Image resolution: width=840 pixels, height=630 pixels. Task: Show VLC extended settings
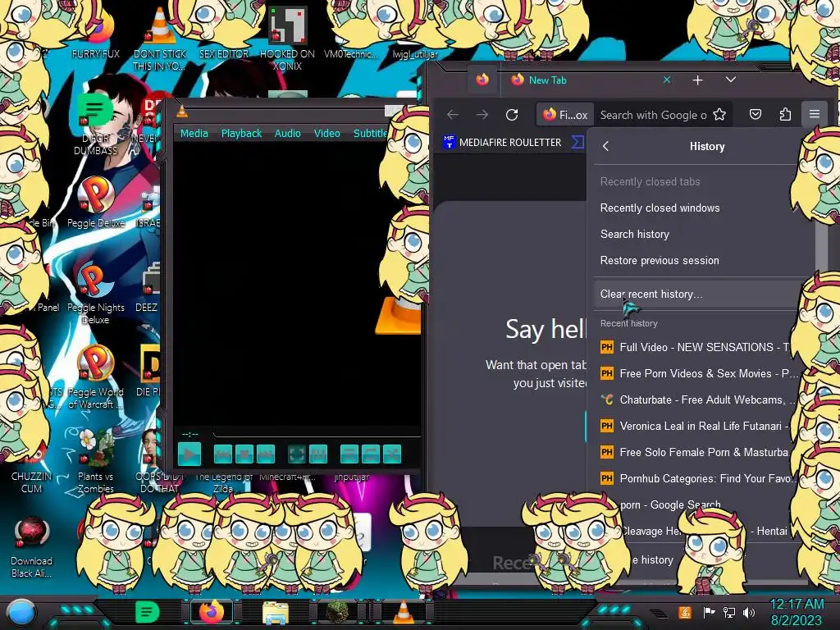[318, 454]
